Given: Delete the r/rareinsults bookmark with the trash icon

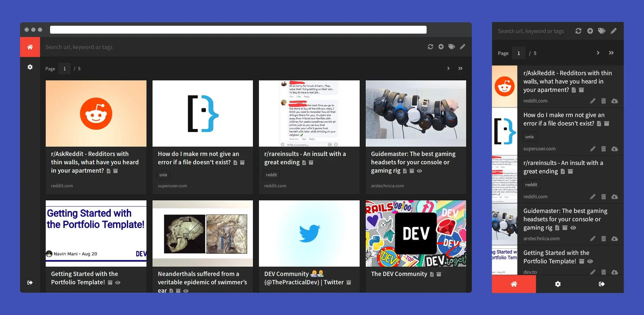Looking at the screenshot, I should 604,197.
